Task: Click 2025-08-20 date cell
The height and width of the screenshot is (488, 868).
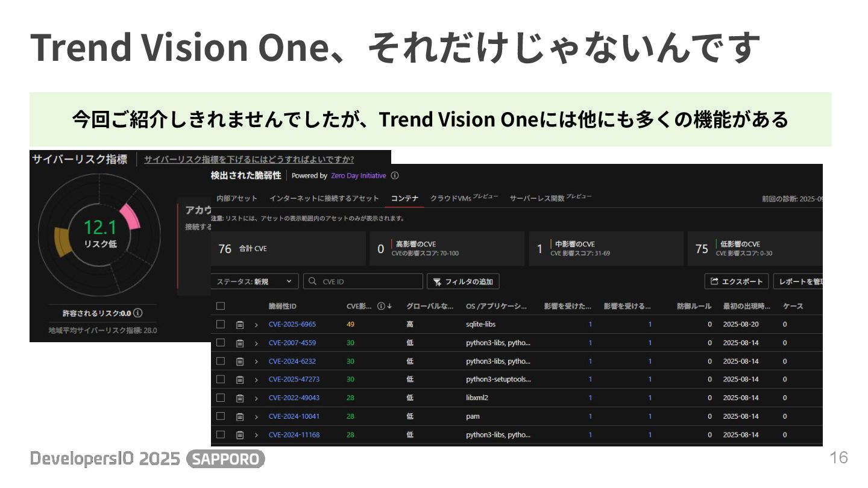Action: [x=741, y=324]
